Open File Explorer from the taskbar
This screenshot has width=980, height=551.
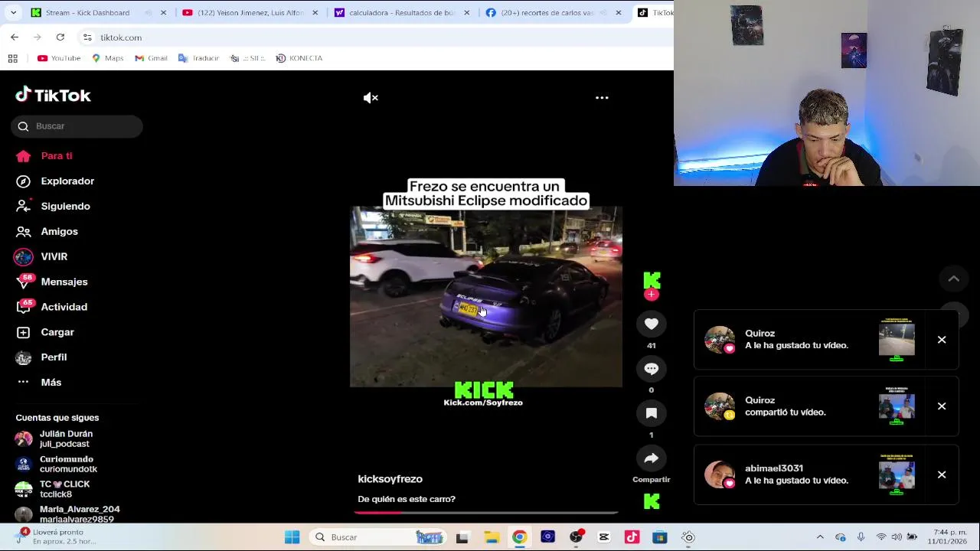[x=491, y=537]
